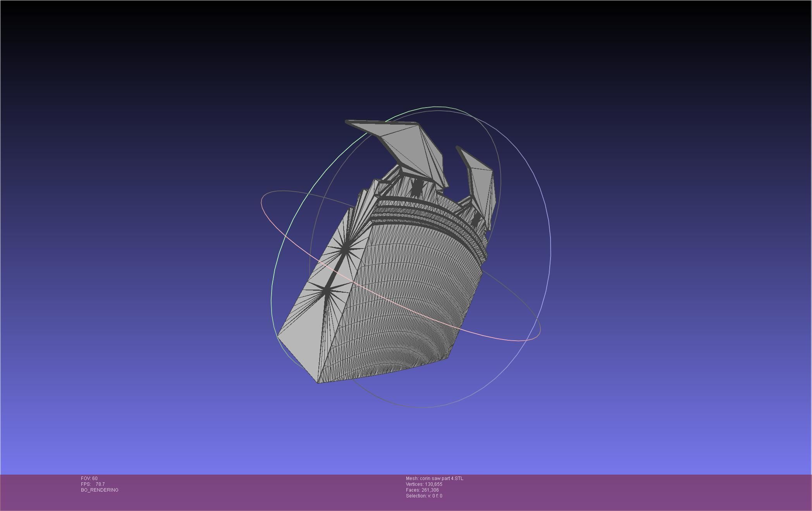This screenshot has height=511, width=812.
Task: Click the 'BO_RENDERING' status text
Action: tap(100, 490)
